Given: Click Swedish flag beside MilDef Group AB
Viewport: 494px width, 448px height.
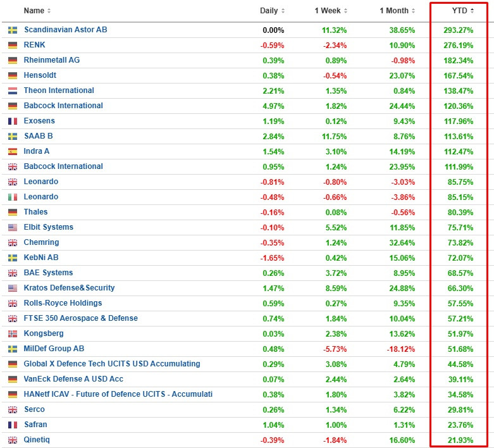Looking at the screenshot, I should (13, 349).
